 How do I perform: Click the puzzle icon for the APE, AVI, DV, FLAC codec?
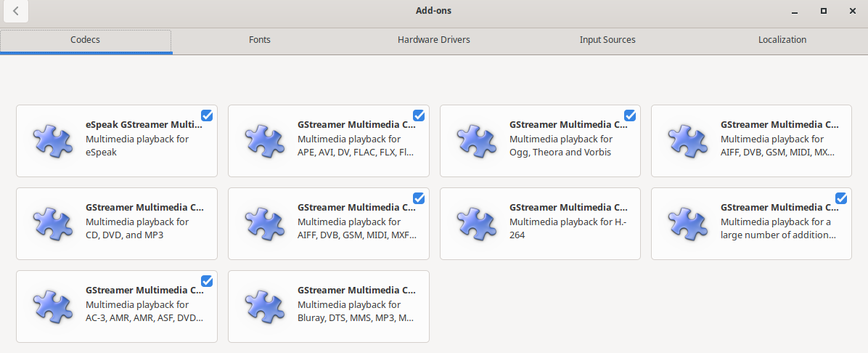265,141
